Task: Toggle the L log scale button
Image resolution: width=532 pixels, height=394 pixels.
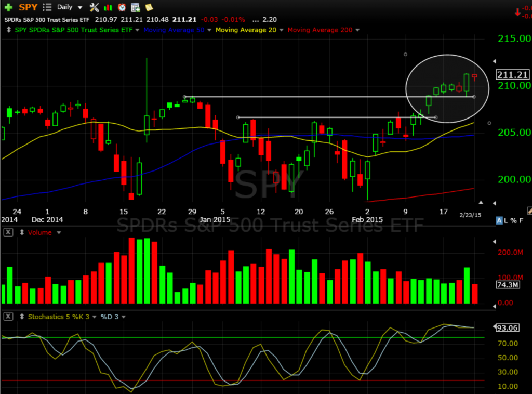Action: pos(506,220)
